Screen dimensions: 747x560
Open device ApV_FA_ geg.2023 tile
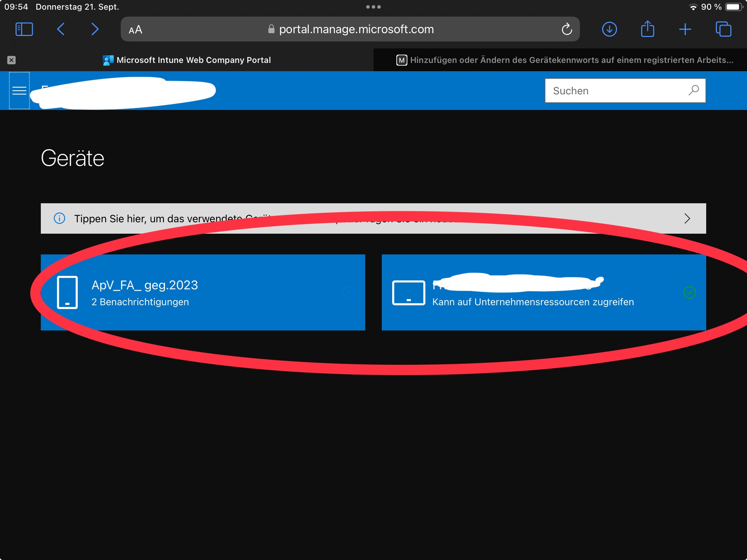[x=203, y=292]
